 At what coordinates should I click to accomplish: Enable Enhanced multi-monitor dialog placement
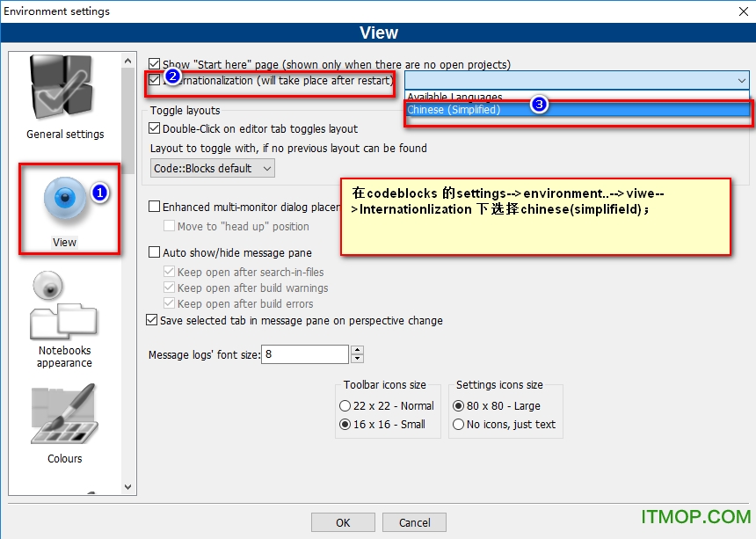coord(155,207)
